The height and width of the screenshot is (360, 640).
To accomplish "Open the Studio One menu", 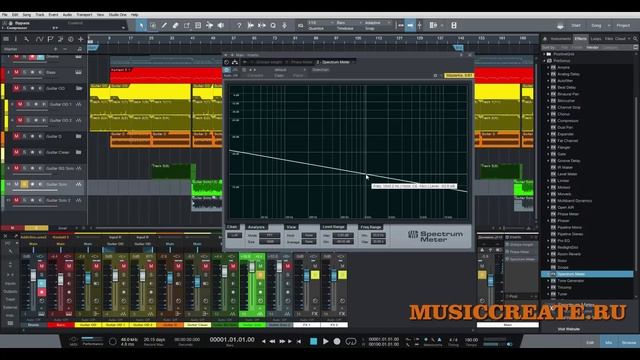I will tap(118, 15).
